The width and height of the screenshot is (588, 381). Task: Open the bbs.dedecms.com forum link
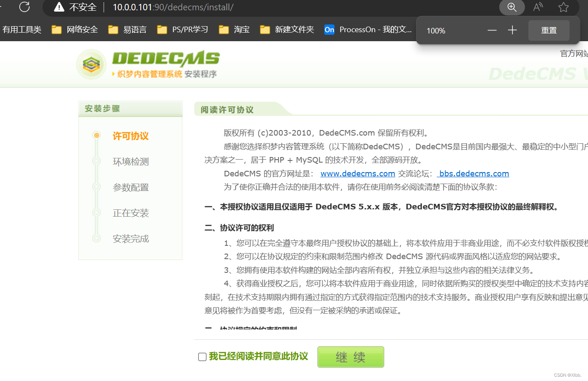tap(473, 174)
